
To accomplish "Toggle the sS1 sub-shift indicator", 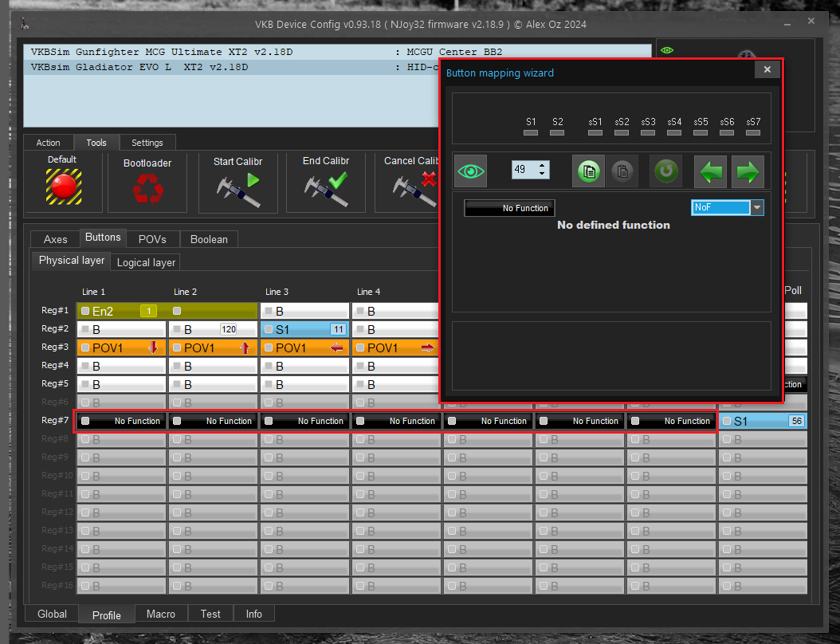I will click(595, 133).
